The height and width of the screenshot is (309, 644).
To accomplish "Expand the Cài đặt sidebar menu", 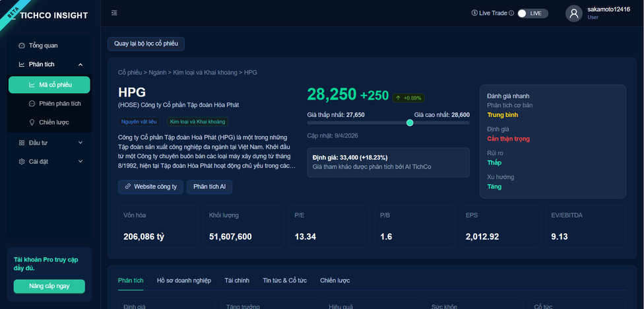I will click(x=80, y=161).
